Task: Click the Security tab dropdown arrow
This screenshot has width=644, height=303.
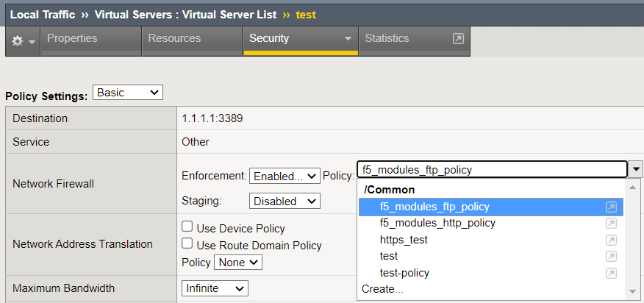Action: [x=347, y=39]
